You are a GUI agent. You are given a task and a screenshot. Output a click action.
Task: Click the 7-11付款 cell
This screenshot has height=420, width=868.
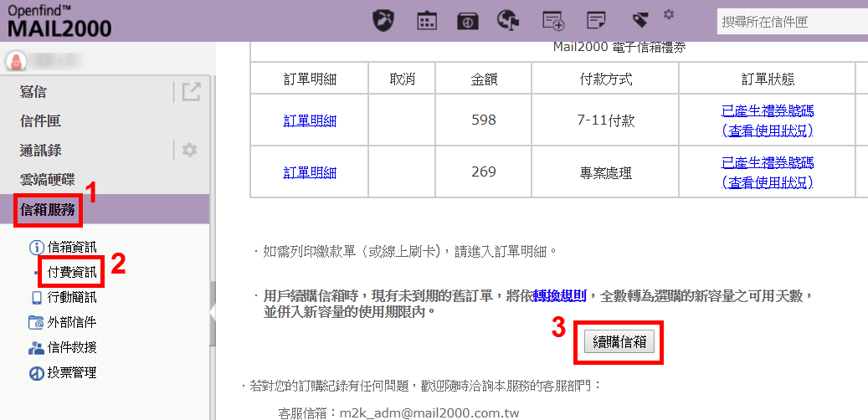coord(605,120)
